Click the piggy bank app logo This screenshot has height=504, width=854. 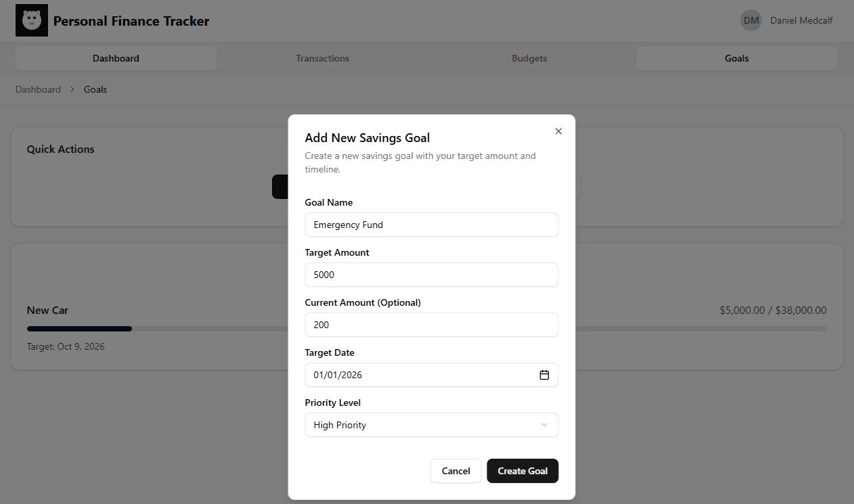pyautogui.click(x=32, y=21)
